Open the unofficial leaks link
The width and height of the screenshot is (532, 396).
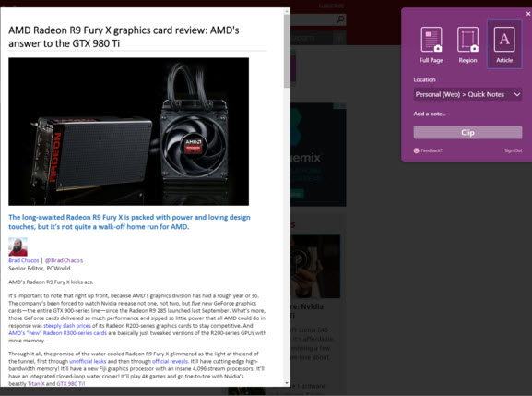click(x=88, y=361)
